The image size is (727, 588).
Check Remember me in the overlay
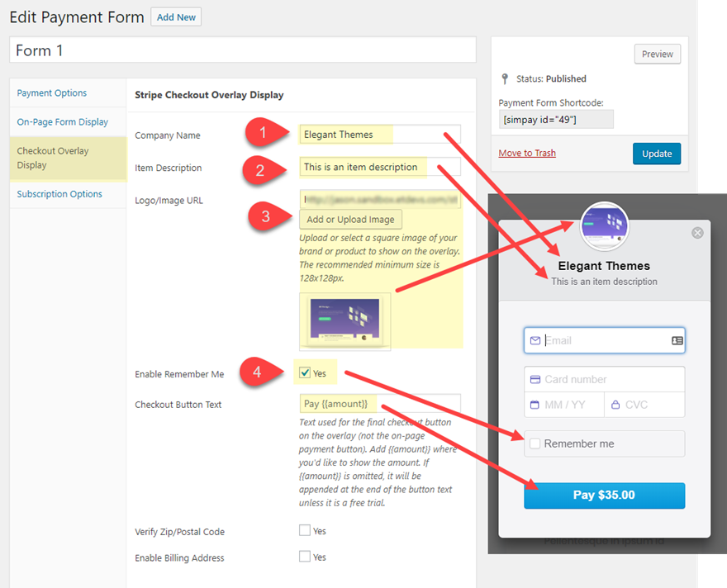[x=535, y=443]
